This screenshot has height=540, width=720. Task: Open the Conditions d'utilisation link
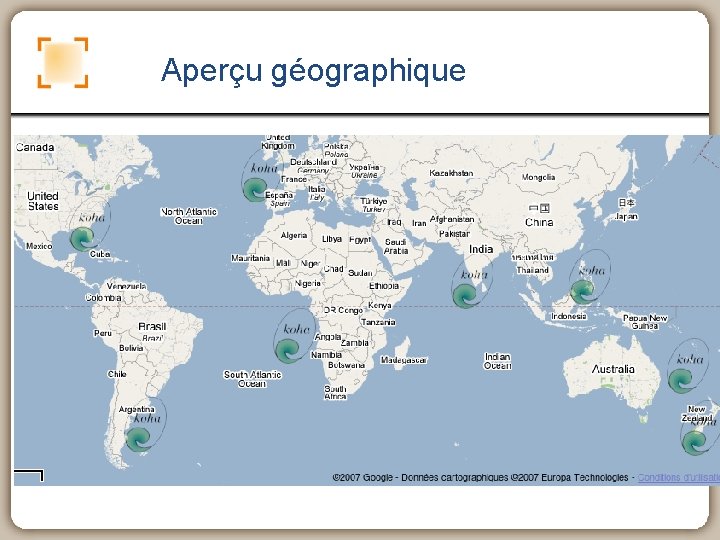click(679, 478)
